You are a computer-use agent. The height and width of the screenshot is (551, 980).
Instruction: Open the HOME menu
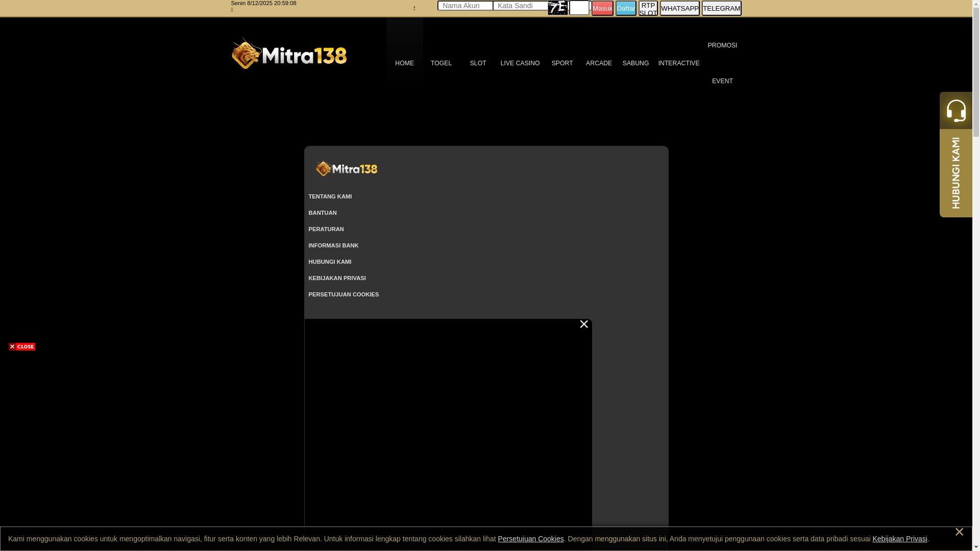404,63
